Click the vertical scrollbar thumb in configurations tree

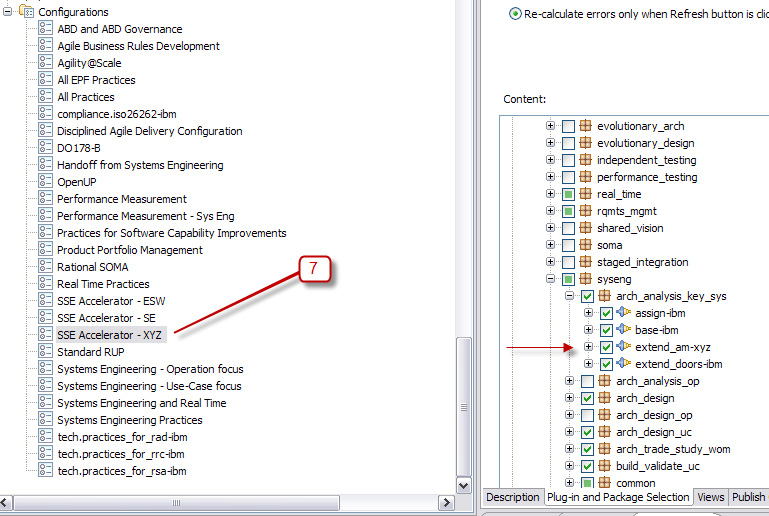[x=463, y=407]
